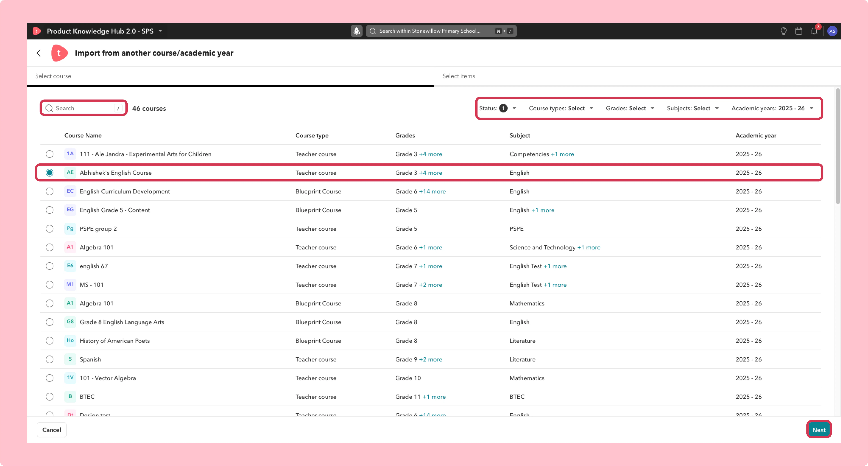Expand +14 more grades for English Curriculum Development
This screenshot has height=466, width=868.
(432, 192)
